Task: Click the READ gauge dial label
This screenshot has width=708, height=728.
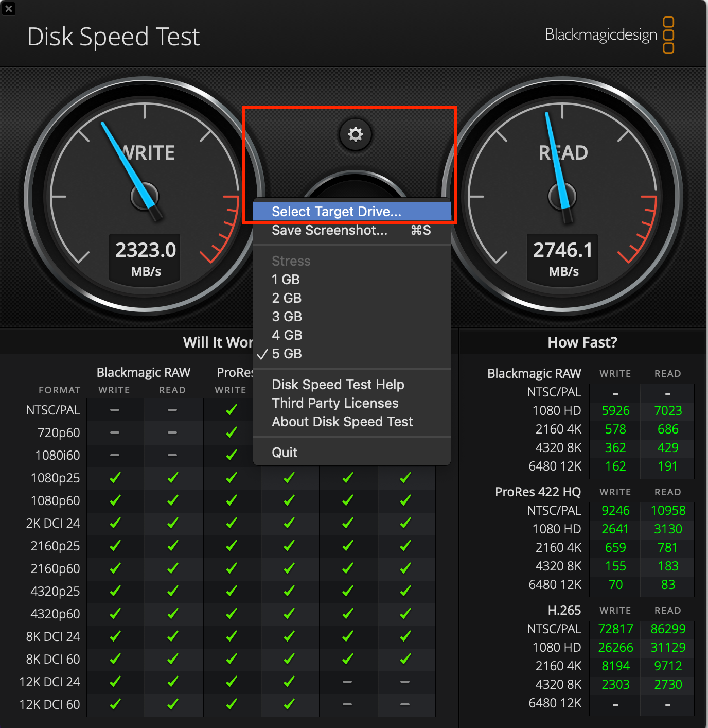Action: [563, 153]
